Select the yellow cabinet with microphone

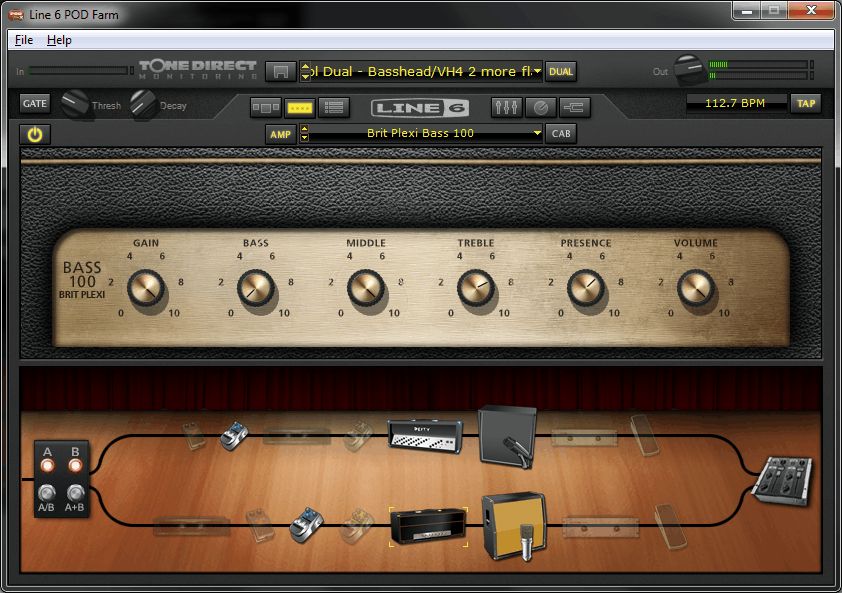click(x=514, y=526)
